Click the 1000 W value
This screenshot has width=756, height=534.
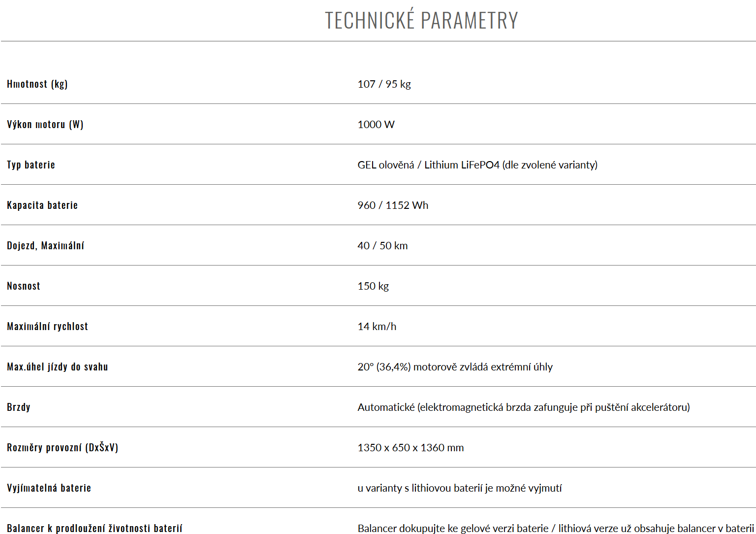(376, 124)
